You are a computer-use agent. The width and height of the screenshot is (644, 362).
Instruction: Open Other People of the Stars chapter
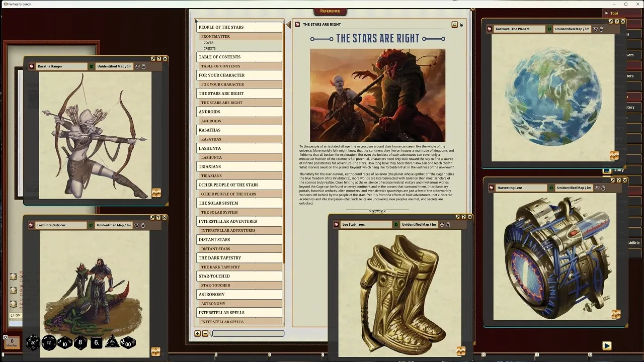(239, 185)
